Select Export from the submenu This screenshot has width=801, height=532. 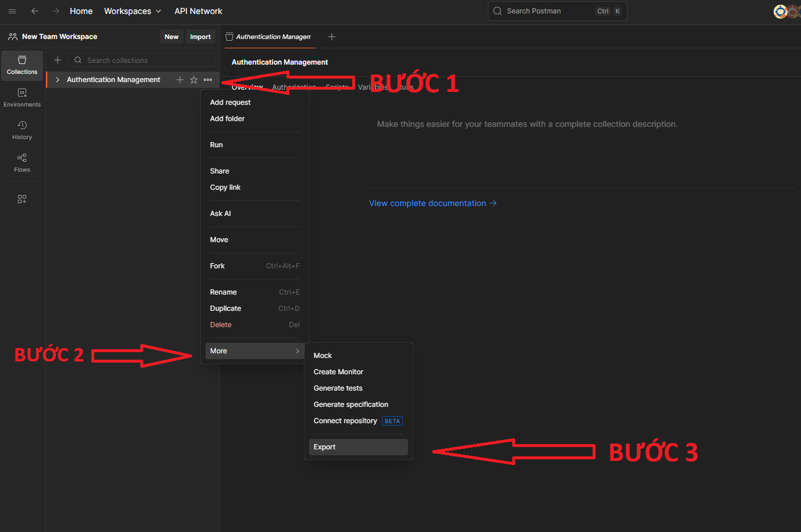[x=325, y=447]
